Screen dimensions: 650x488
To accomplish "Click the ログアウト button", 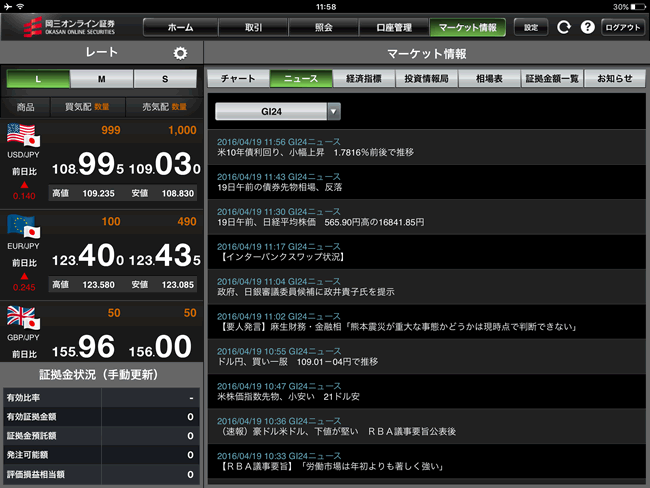I will point(623,27).
